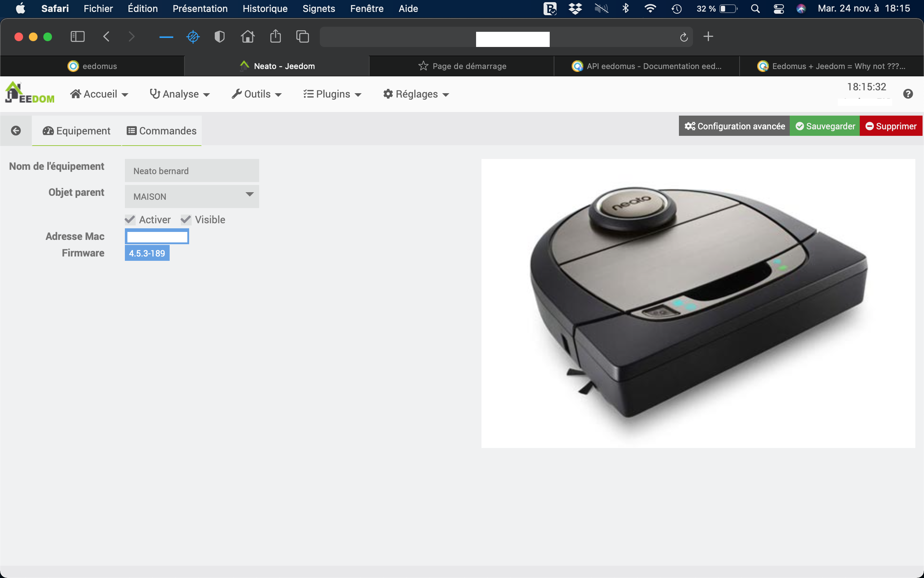
Task: Select the API eedomus Documentation tab
Action: click(x=646, y=66)
